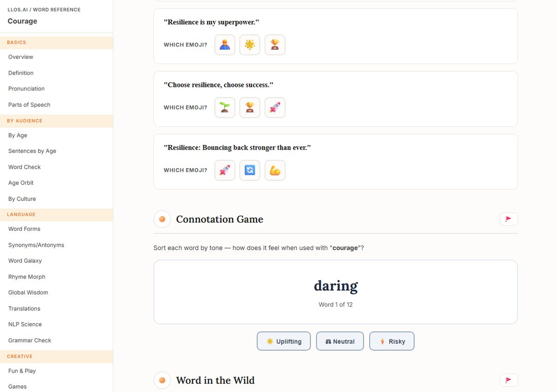Select the flexed biceps emoji
The height and width of the screenshot is (392, 558).
coord(275,170)
